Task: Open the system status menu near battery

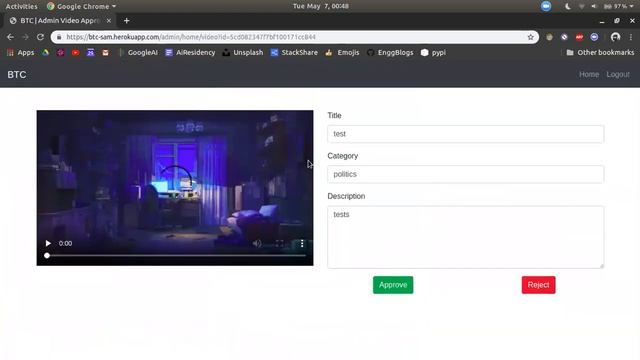Action: 618,6
